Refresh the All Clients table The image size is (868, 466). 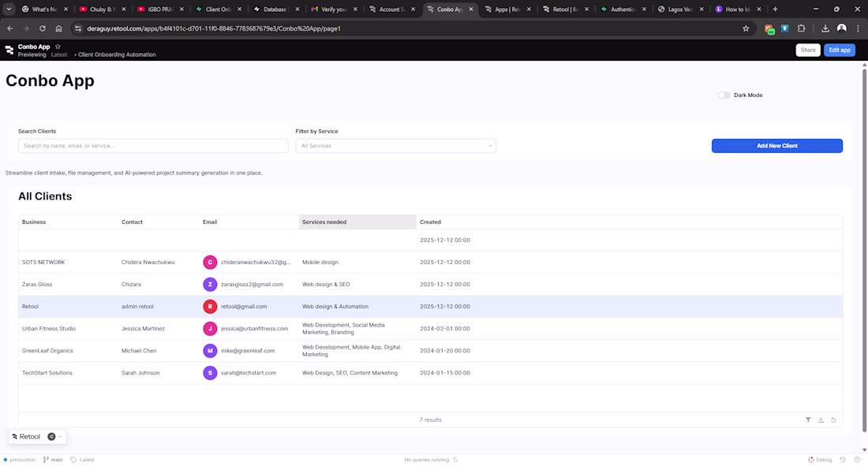click(833, 420)
